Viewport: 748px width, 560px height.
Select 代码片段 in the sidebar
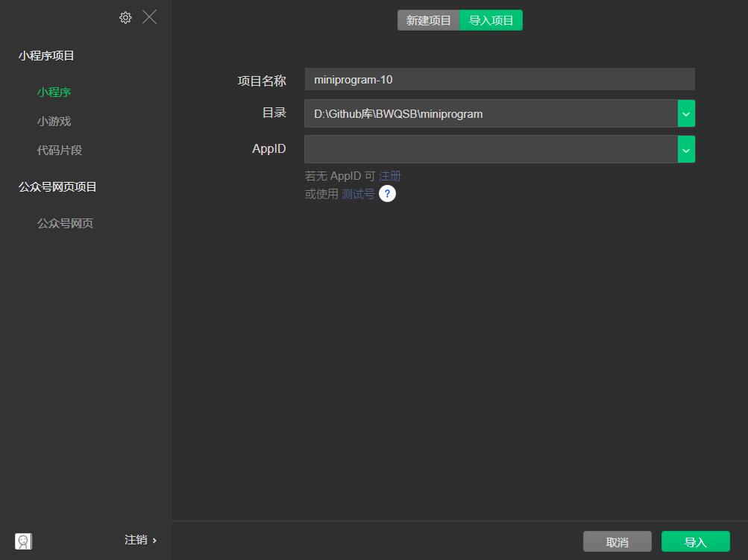click(60, 151)
